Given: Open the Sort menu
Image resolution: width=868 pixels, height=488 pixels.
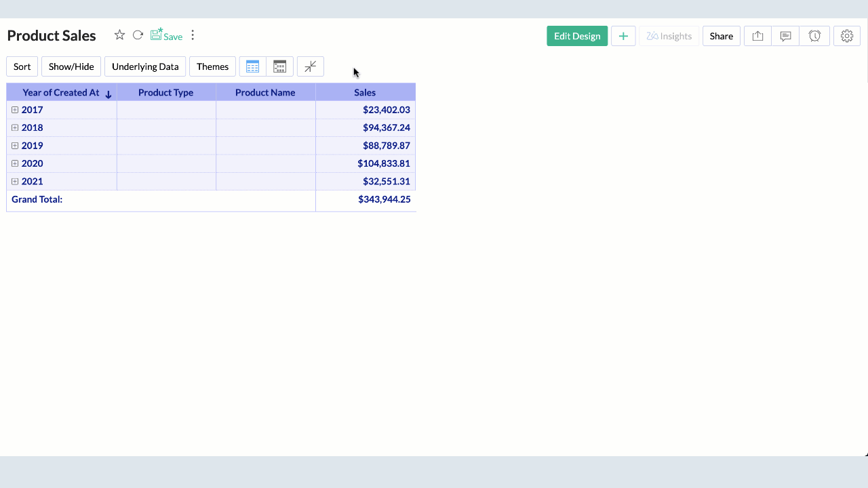Looking at the screenshot, I should click(22, 66).
